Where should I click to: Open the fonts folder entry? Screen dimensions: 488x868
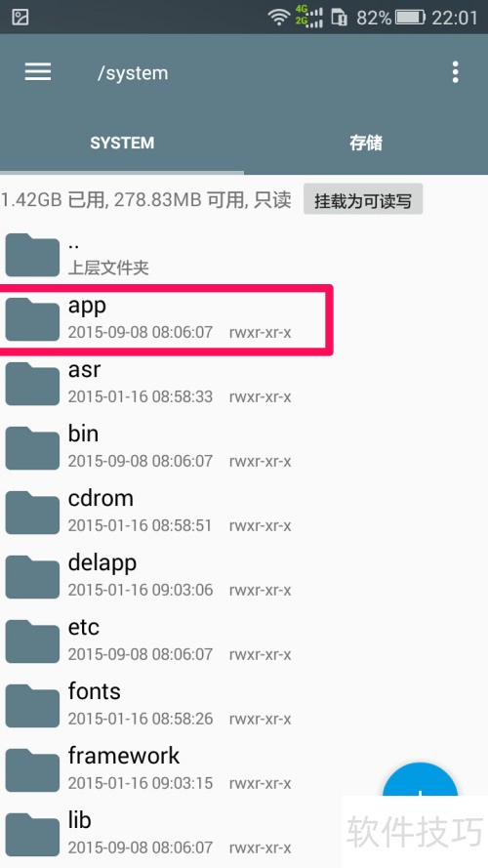(244, 705)
